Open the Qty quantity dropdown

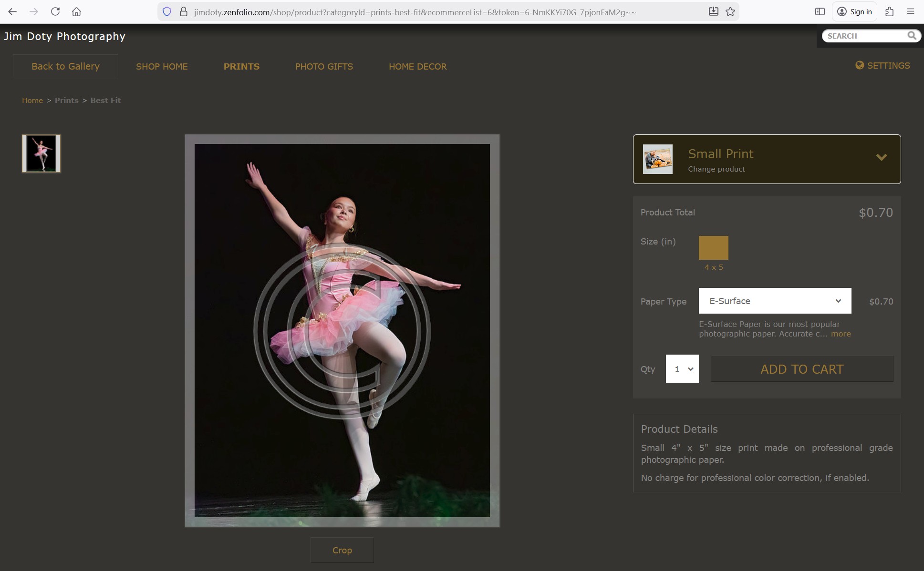pyautogui.click(x=682, y=369)
